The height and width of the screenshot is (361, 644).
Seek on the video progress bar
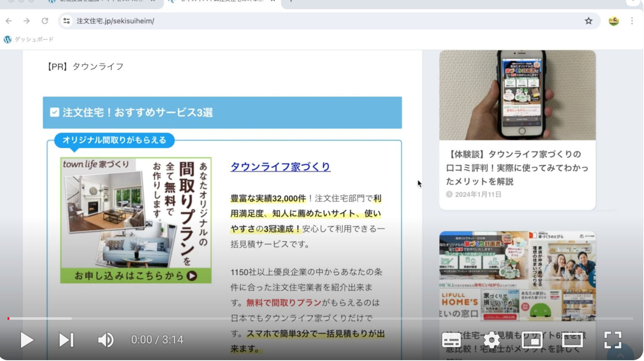pos(320,319)
